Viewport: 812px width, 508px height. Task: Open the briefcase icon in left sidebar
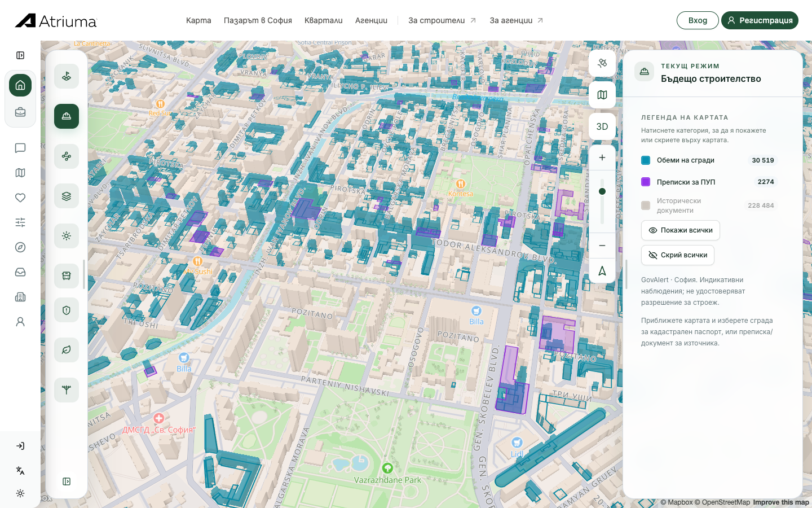coord(20,112)
